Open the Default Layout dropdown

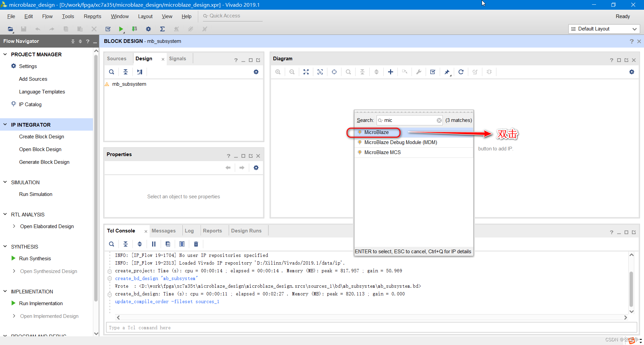coord(604,29)
